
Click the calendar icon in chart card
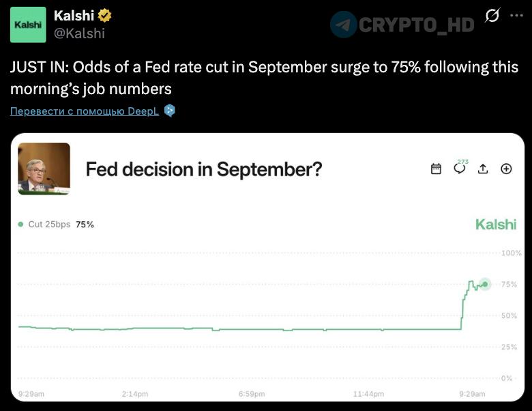point(436,169)
